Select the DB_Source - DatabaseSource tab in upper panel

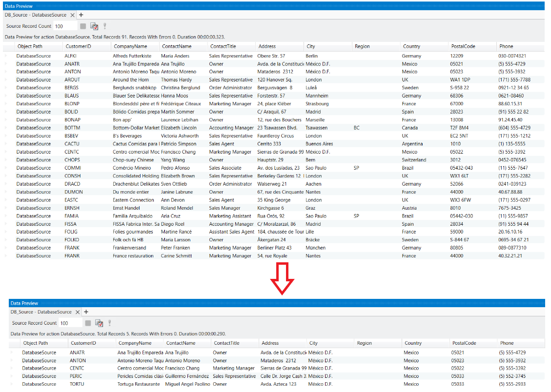click(36, 15)
